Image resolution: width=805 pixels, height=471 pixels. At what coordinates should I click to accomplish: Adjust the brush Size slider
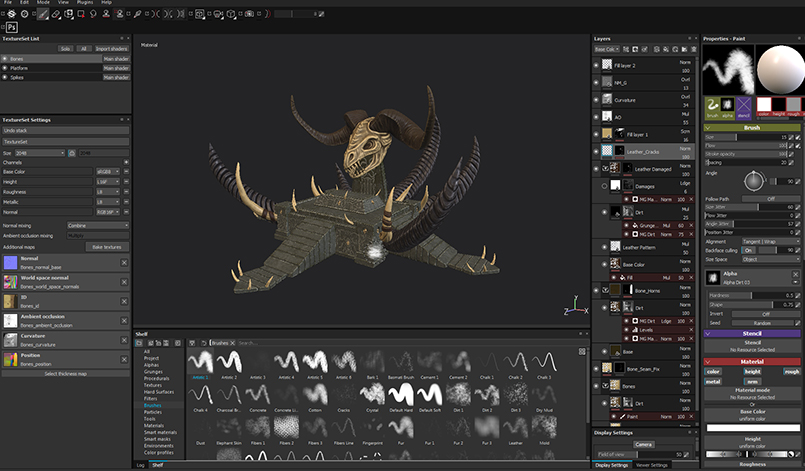coord(746,138)
